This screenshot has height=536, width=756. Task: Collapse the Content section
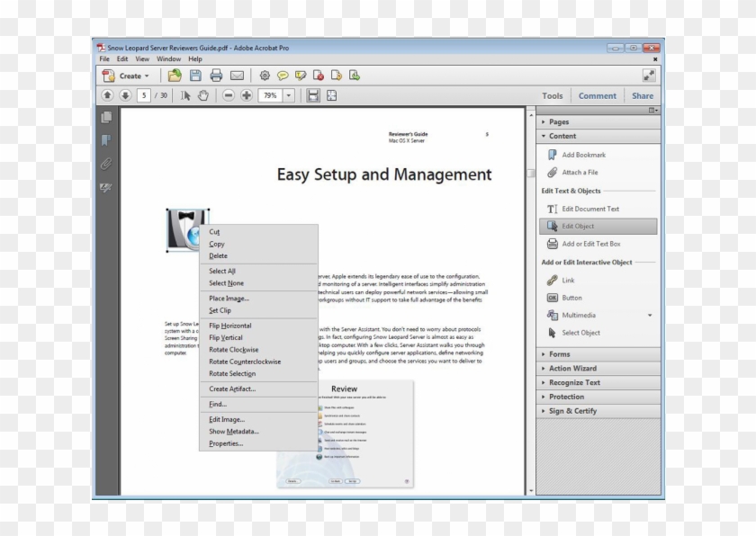pos(598,137)
